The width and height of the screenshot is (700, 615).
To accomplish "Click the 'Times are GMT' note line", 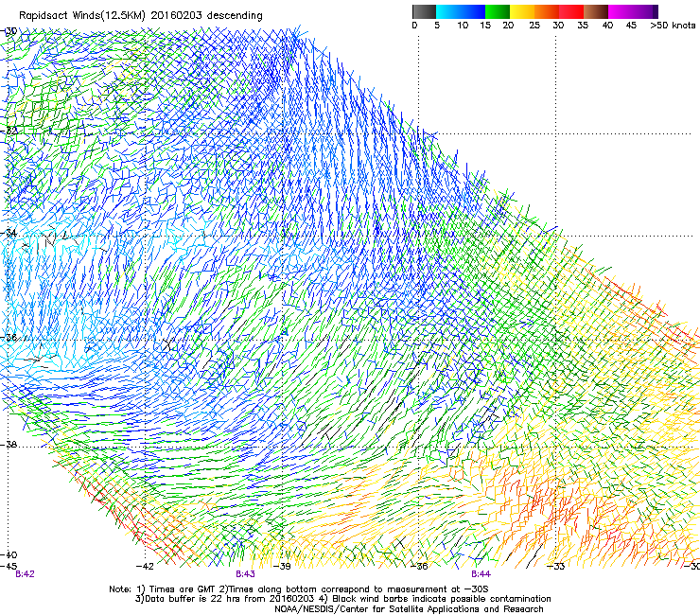I will (x=299, y=589).
